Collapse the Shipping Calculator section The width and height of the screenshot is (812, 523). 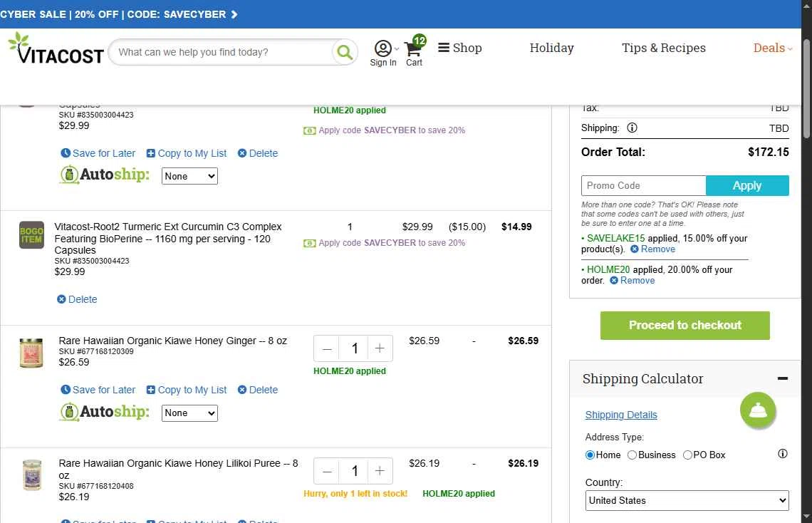pyautogui.click(x=782, y=378)
